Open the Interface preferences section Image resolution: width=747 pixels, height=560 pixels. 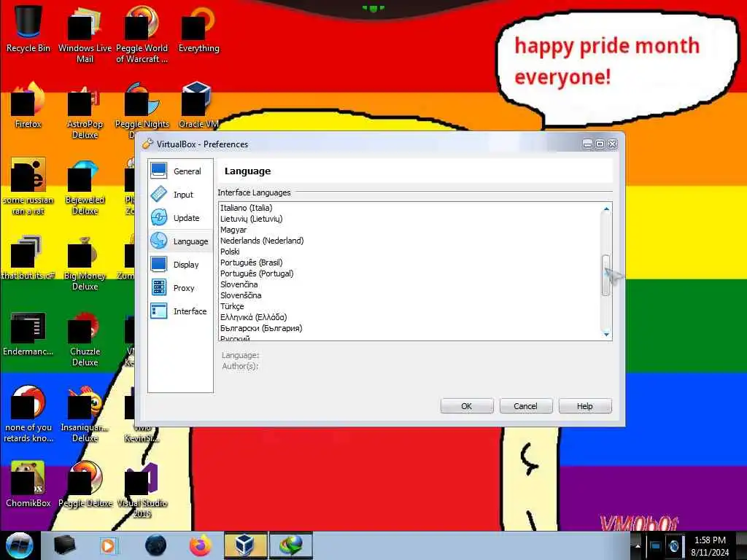[180, 311]
